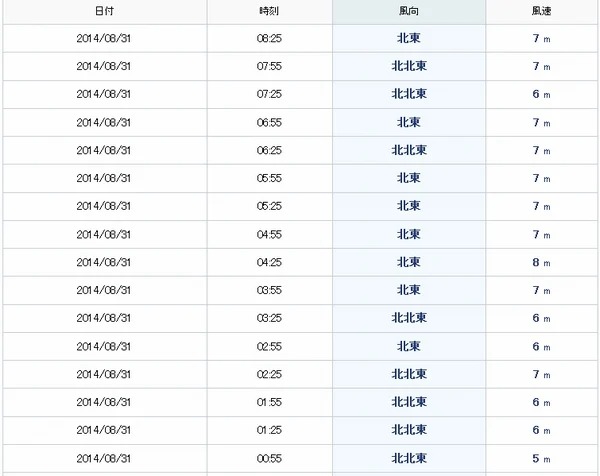Select the 北東 wind direction at 08:25
The image size is (600, 476).
[x=409, y=38]
